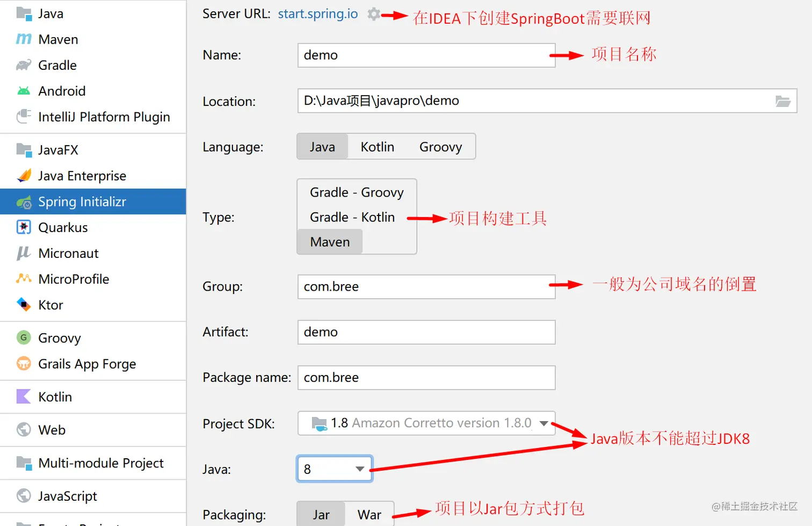
Task: Select JavaScript entry in the sidebar
Action: pyautogui.click(x=93, y=496)
